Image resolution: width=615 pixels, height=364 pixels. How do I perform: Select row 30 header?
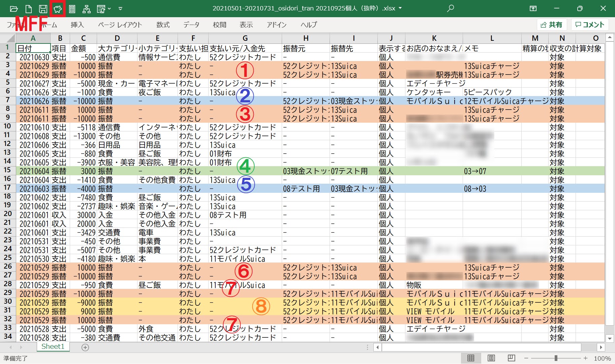[8, 302]
